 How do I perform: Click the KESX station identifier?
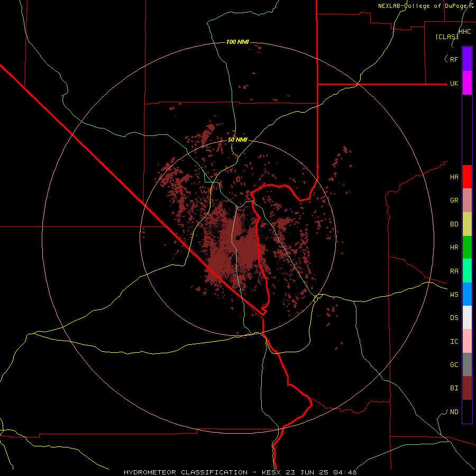click(x=272, y=472)
